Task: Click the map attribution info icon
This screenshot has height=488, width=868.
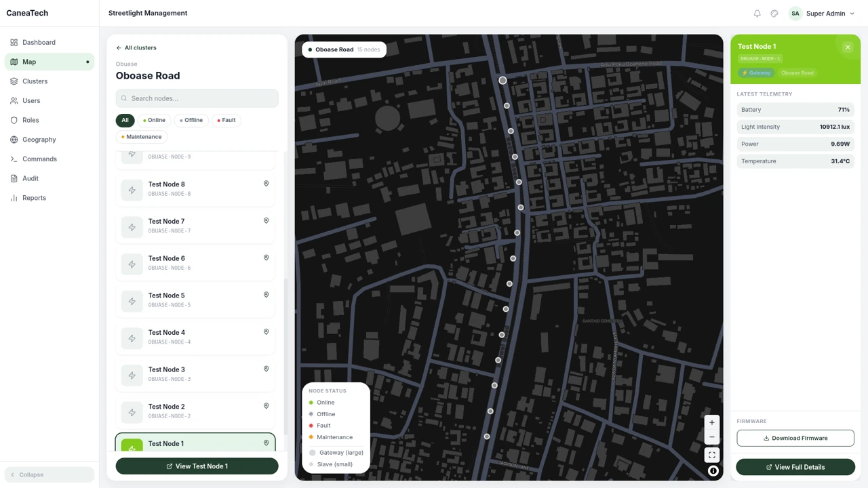Action: 713,471
